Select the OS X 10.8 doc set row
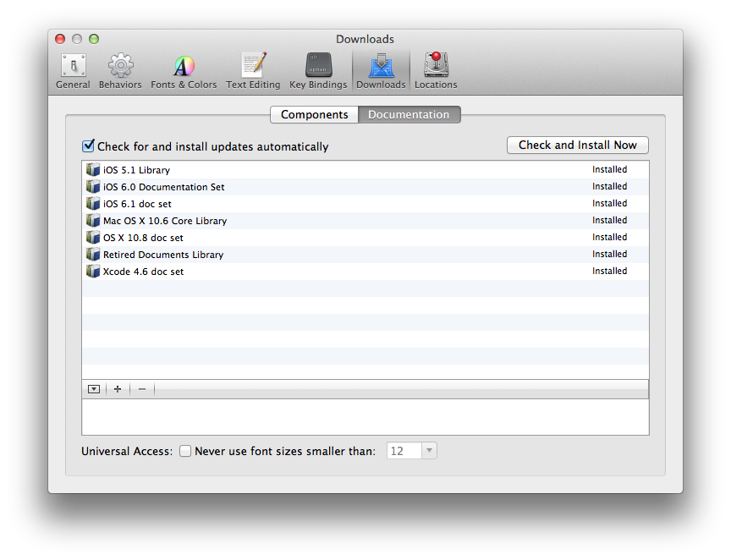 [x=365, y=238]
